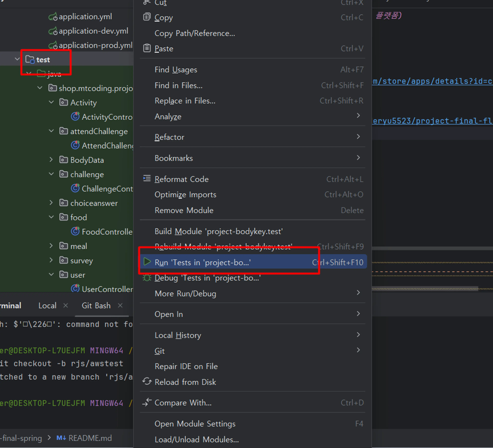
Task: Expand the BodyData package
Action: click(x=51, y=160)
